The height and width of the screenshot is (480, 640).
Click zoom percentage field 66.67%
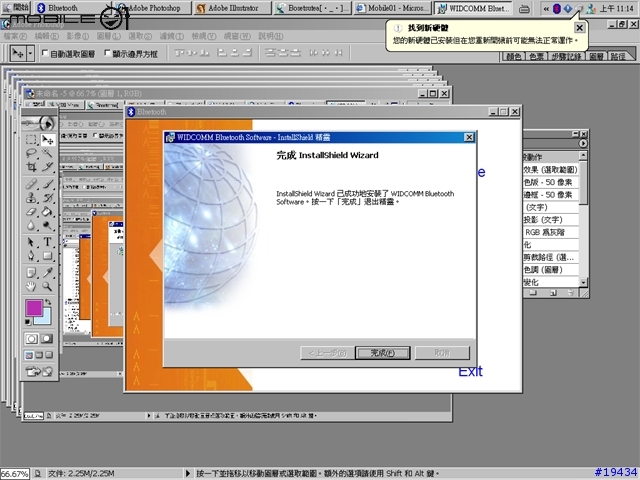pos(15,474)
